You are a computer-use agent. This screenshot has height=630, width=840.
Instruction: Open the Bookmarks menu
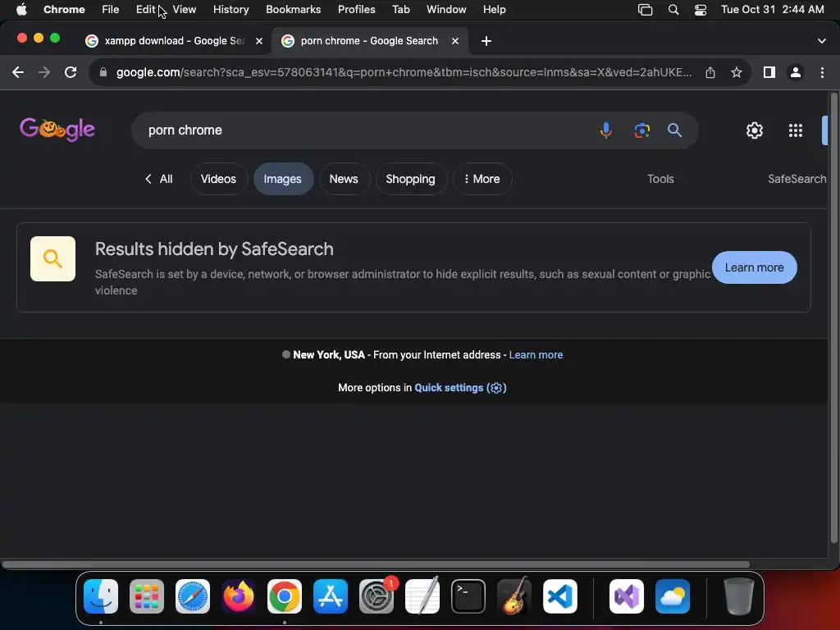coord(293,10)
